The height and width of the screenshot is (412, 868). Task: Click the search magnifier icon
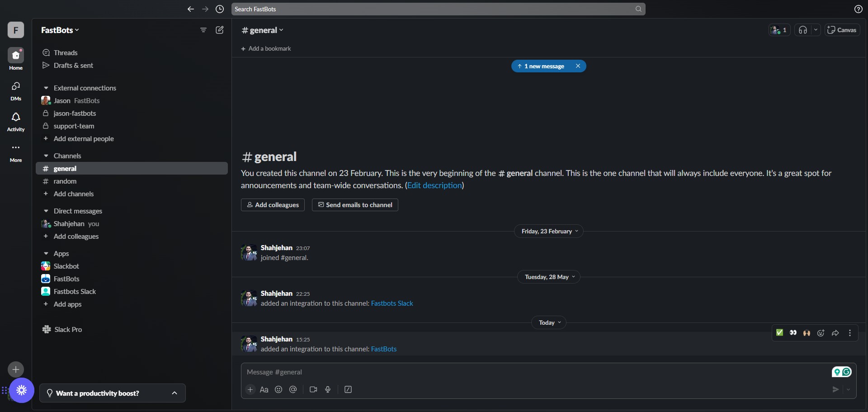tap(638, 9)
